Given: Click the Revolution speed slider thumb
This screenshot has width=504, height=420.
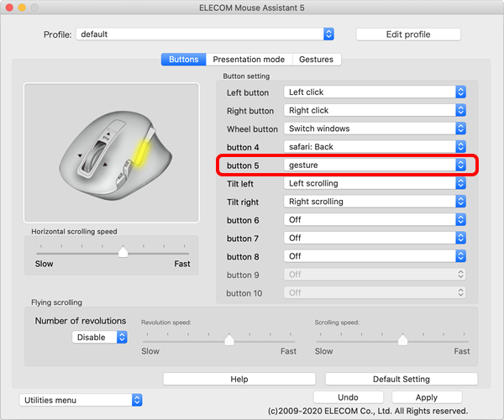Looking at the screenshot, I should pos(229,339).
